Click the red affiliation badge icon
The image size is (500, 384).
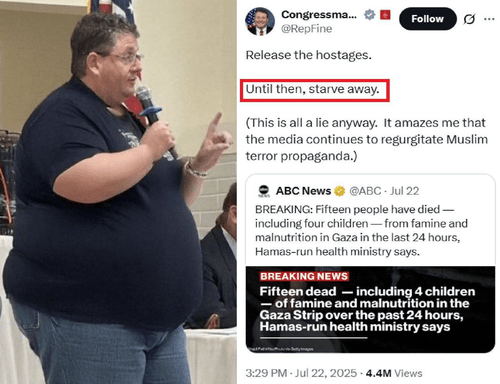tap(385, 15)
